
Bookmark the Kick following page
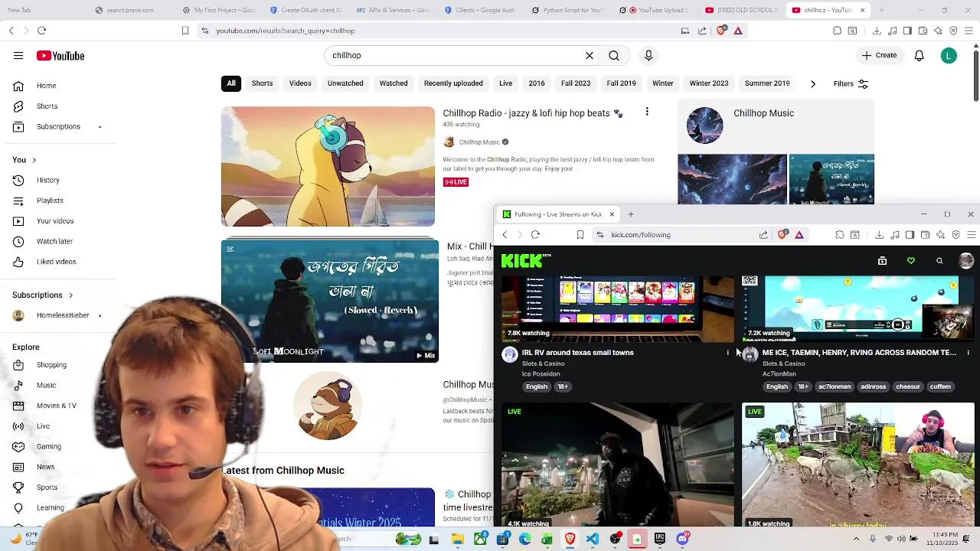(580, 235)
